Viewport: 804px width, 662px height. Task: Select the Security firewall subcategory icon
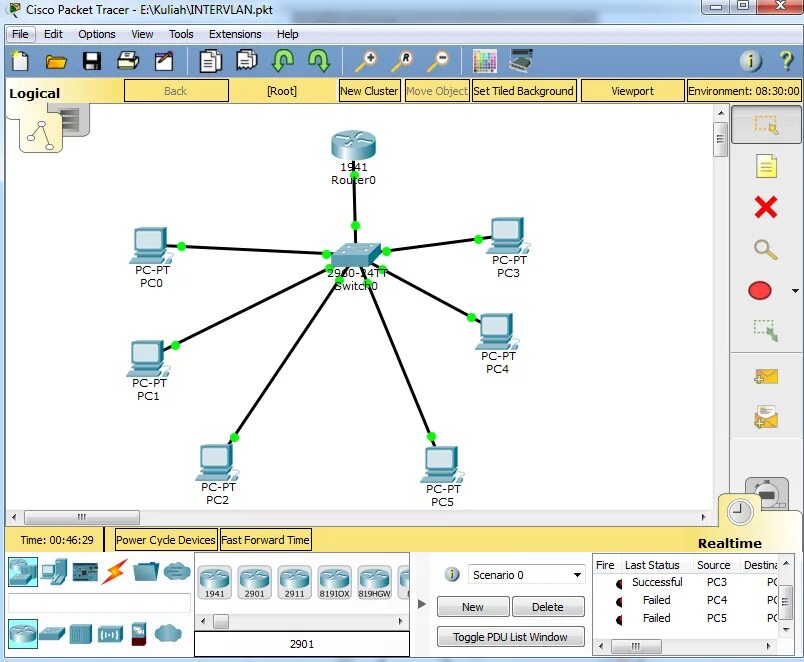pyautogui.click(x=139, y=634)
